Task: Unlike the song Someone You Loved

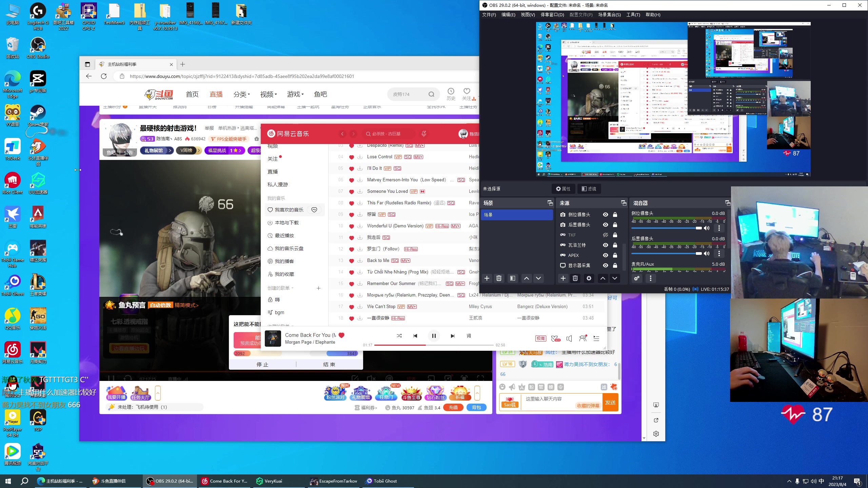Action: [352, 192]
